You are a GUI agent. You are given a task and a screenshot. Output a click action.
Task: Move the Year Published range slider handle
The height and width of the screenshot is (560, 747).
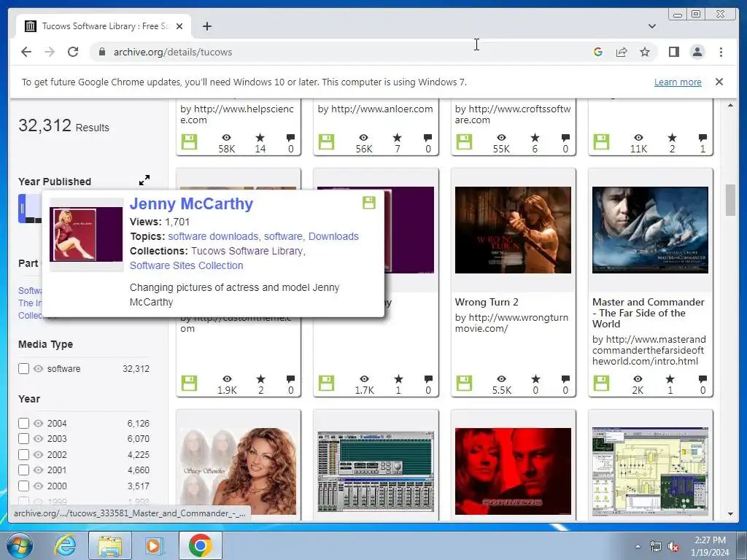[x=22, y=209]
